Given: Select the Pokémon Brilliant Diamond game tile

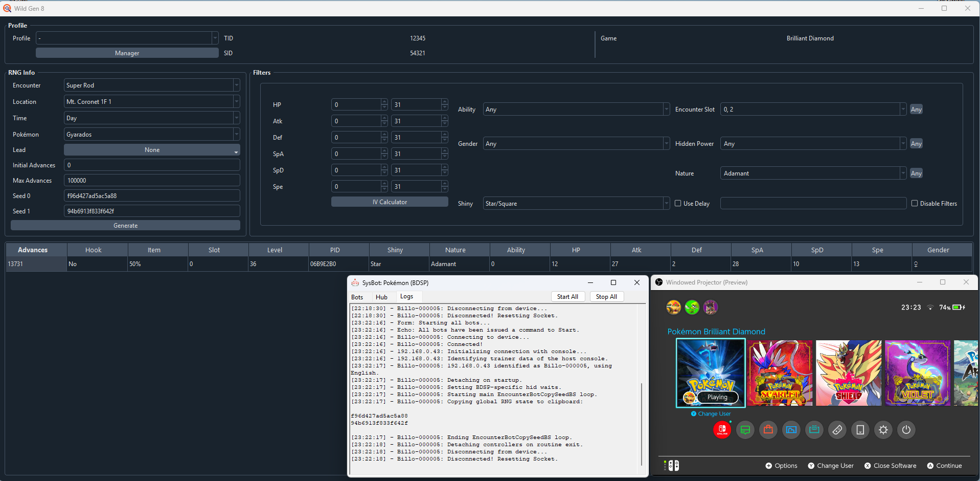Looking at the screenshot, I should click(x=711, y=373).
